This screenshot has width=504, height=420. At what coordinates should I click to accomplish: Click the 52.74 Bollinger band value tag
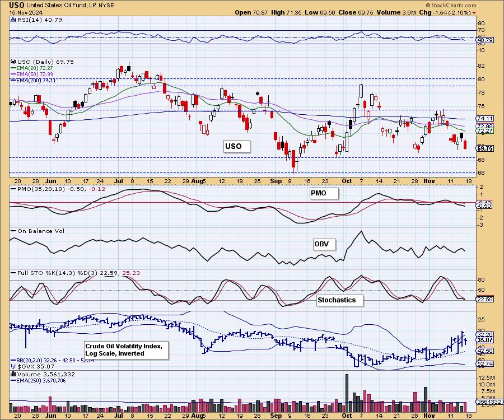click(x=485, y=364)
